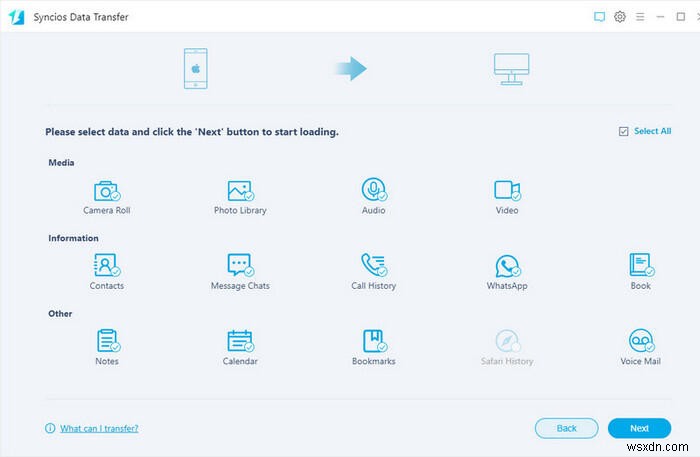Select the Audio microphone icon
Screen dimensions: 700x457
374,189
